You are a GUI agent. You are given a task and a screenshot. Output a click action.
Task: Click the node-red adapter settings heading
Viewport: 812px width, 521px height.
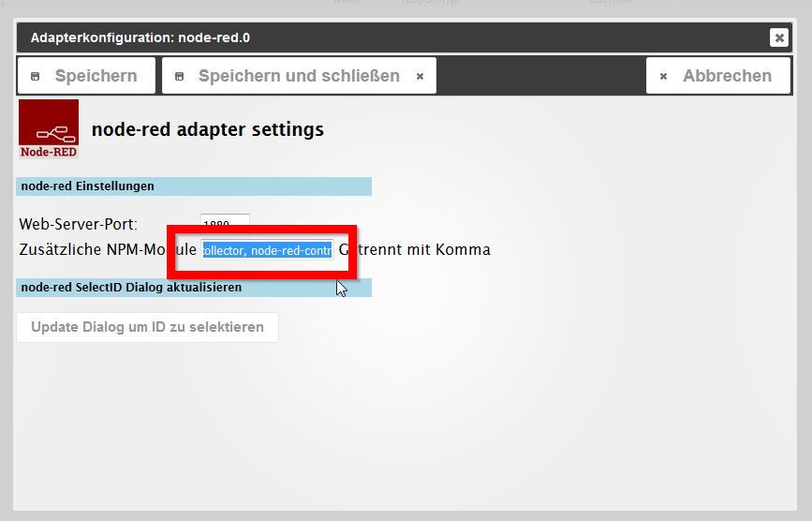(208, 129)
